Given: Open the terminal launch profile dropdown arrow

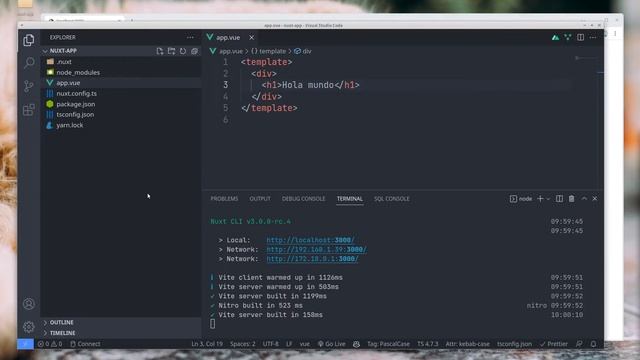Looking at the screenshot, I should (x=548, y=199).
